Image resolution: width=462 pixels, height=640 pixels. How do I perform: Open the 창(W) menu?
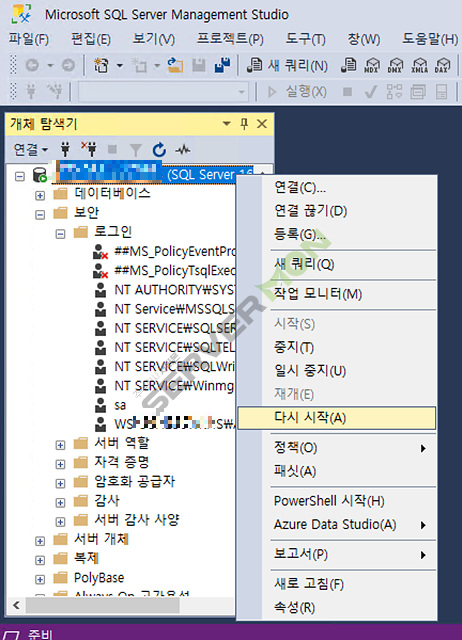click(x=364, y=39)
